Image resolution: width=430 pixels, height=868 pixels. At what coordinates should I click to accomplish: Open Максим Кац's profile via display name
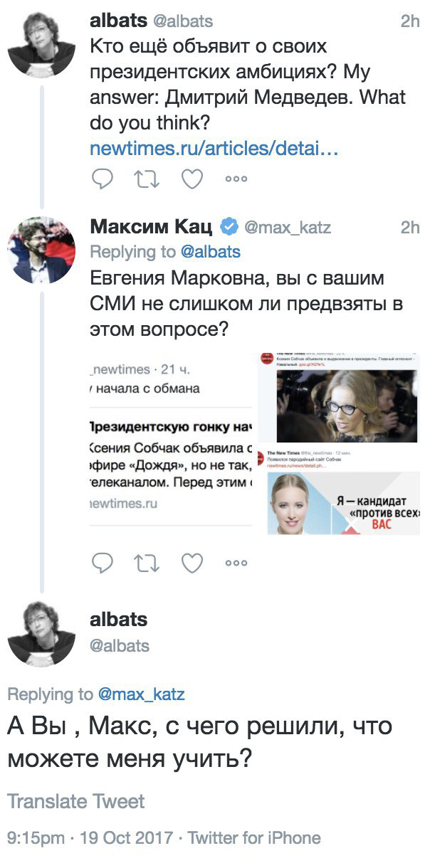(151, 228)
